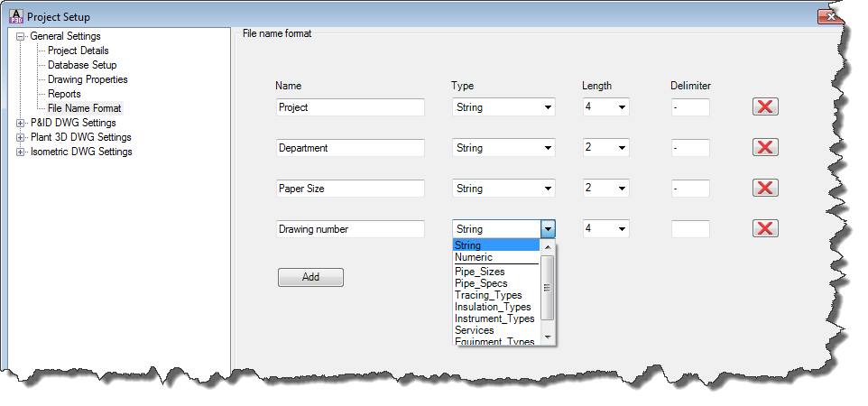The height and width of the screenshot is (406, 868).
Task: Click the down arrow of list scrollbar
Action: pos(547,337)
